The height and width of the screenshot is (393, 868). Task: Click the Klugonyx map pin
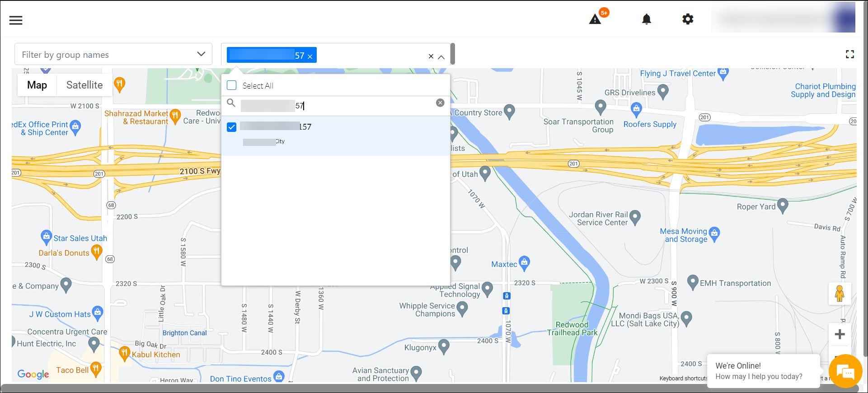[x=444, y=347]
